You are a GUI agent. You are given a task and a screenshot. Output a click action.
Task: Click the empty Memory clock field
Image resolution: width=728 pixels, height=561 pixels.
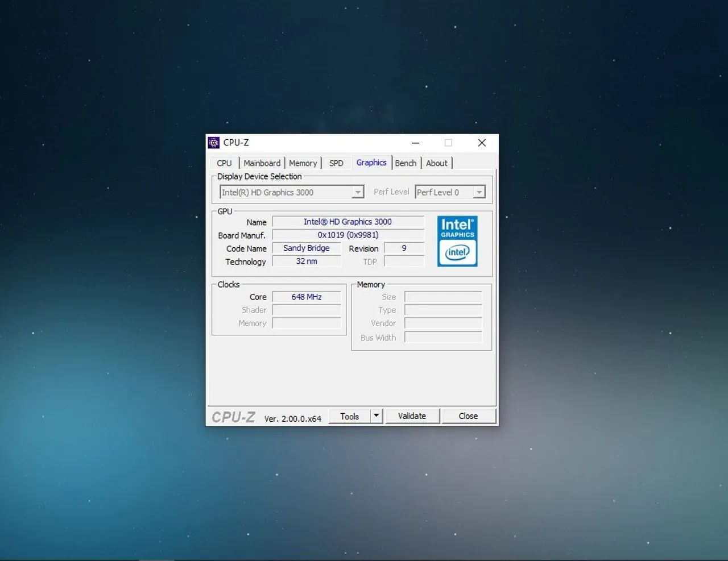click(x=307, y=323)
